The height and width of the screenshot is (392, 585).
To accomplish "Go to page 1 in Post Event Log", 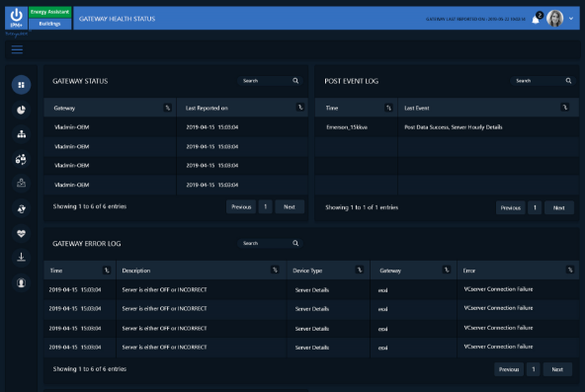I will click(535, 207).
